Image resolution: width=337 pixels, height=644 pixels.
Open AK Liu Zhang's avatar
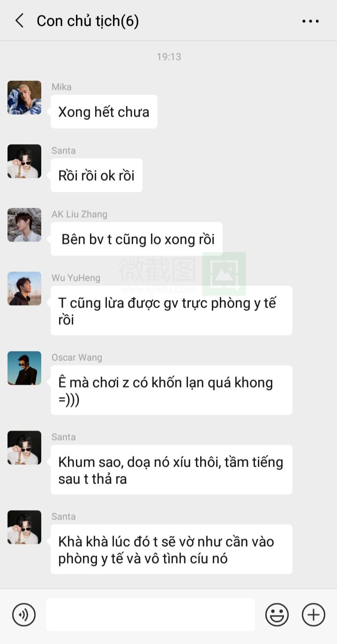point(24,225)
